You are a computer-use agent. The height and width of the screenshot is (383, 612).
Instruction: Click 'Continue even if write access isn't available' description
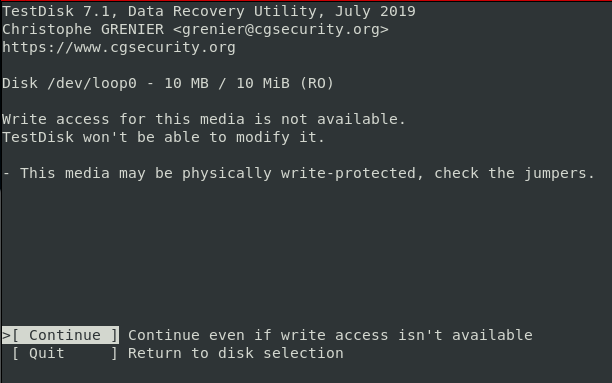pyautogui.click(x=330, y=335)
